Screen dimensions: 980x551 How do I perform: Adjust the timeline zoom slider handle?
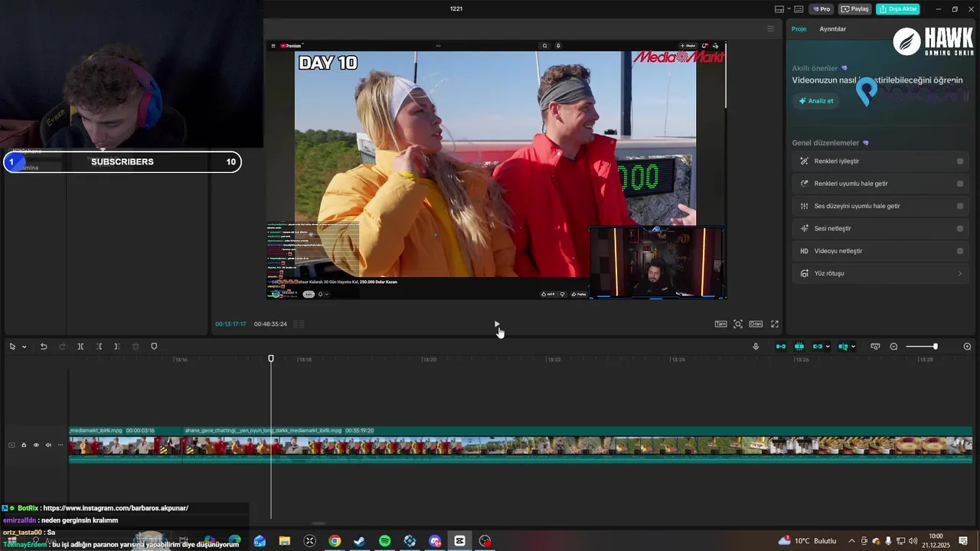(x=935, y=347)
